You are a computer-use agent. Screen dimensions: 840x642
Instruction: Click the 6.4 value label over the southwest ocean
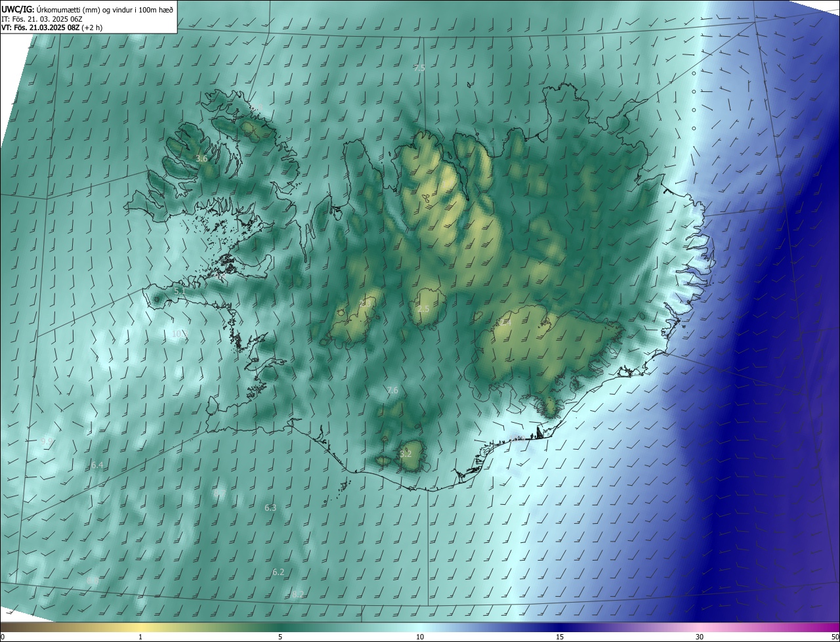click(97, 465)
